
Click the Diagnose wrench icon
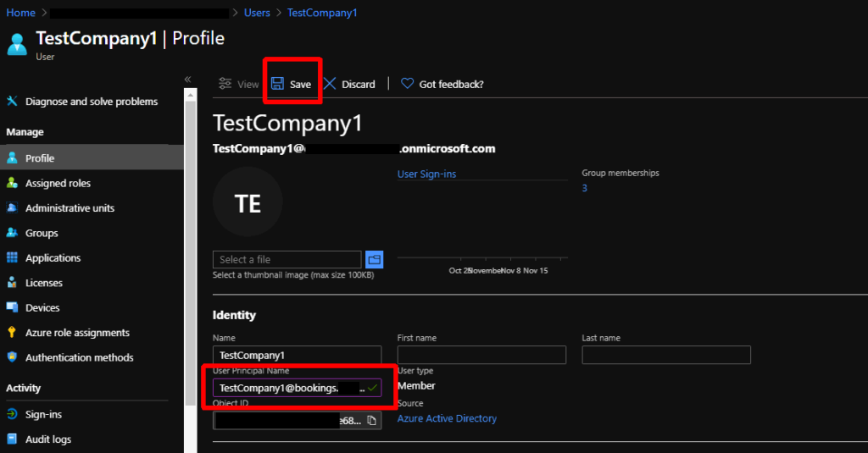(12, 101)
